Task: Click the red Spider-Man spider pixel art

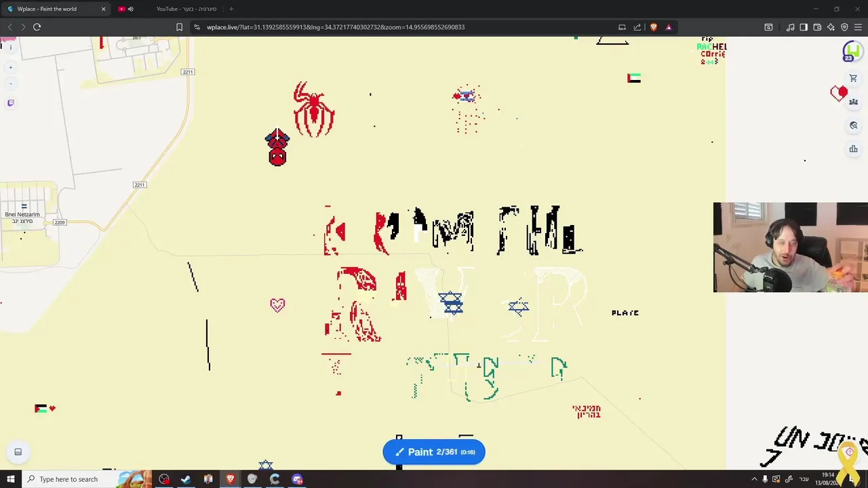Action: [314, 109]
